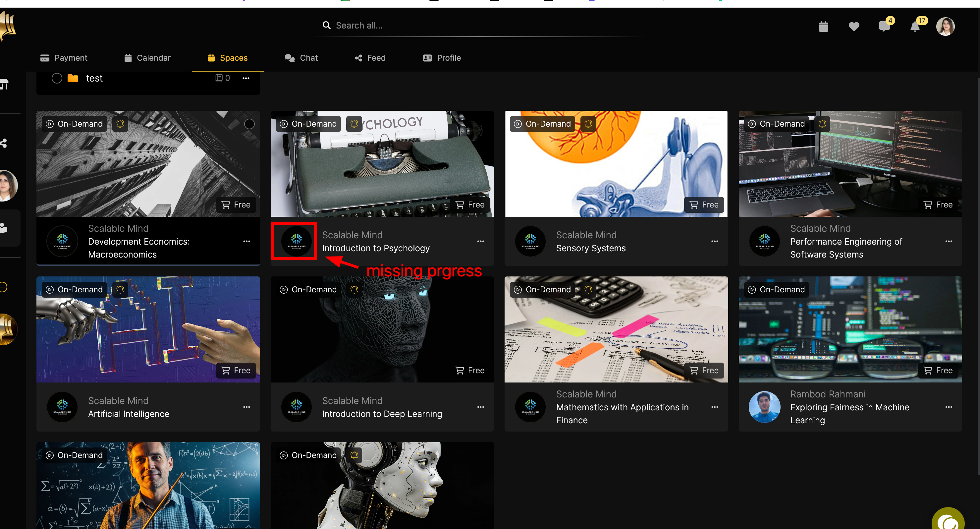Screen dimensions: 980x529
Task: Switch to the Calendar tab
Action: pyautogui.click(x=147, y=58)
